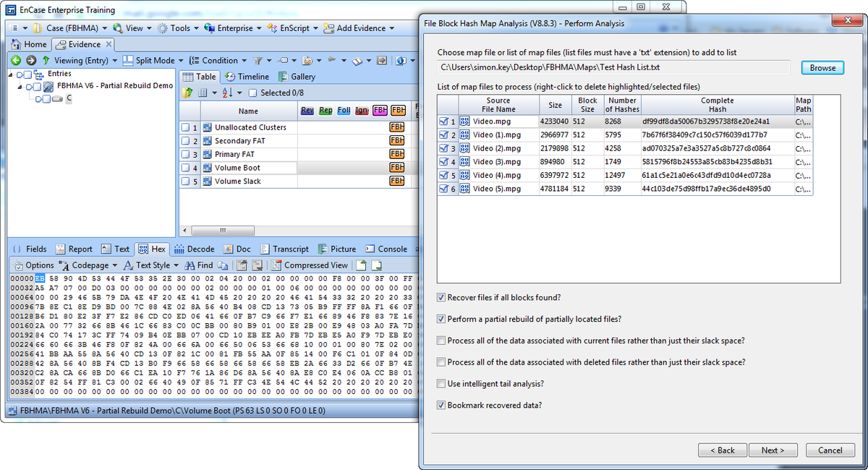Switch to the Timeline tab

[x=247, y=77]
